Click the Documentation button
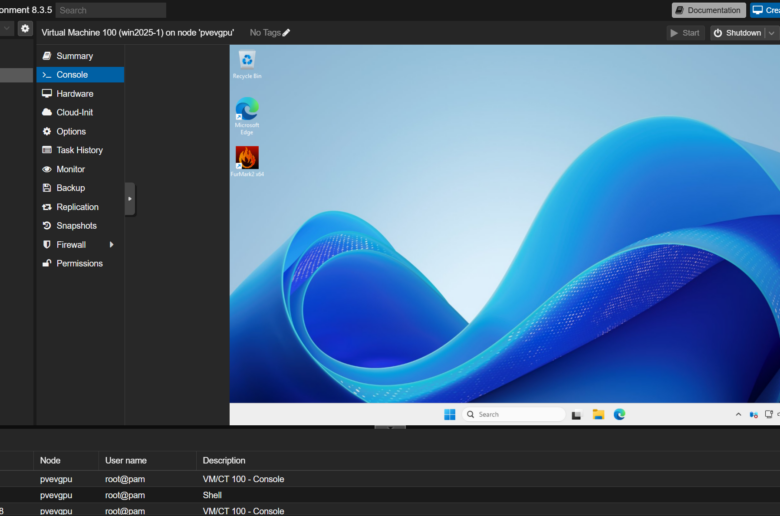This screenshot has height=516, width=780. tap(708, 10)
